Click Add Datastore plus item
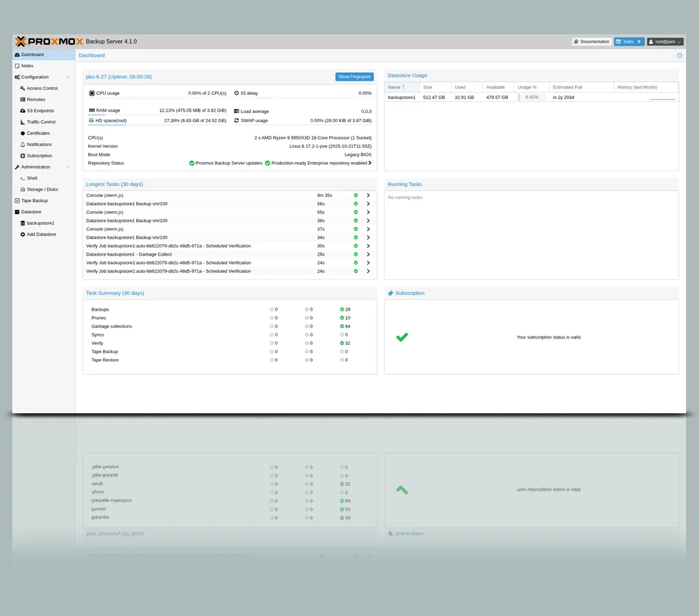This screenshot has height=616, width=699. pos(41,234)
